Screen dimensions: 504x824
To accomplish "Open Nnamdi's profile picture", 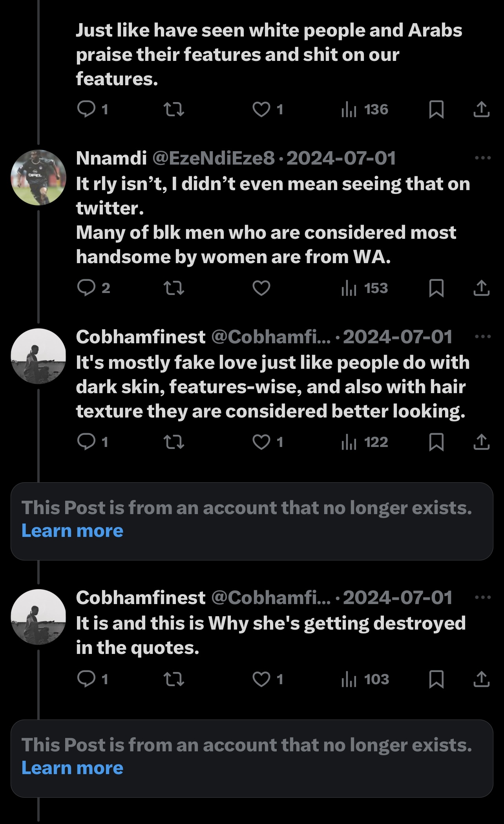I will (38, 178).
